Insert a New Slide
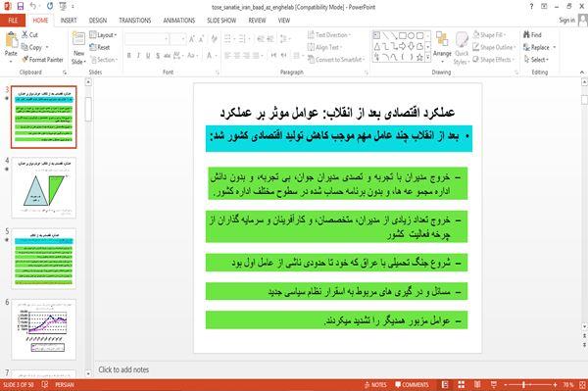Screen dimensions: 588x391 coord(78,49)
